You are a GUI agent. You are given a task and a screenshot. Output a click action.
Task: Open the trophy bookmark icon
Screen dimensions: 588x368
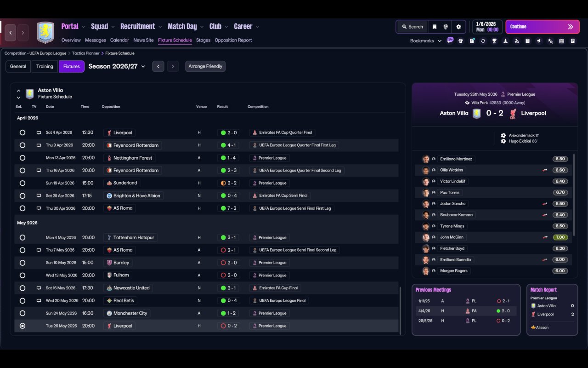tap(494, 41)
